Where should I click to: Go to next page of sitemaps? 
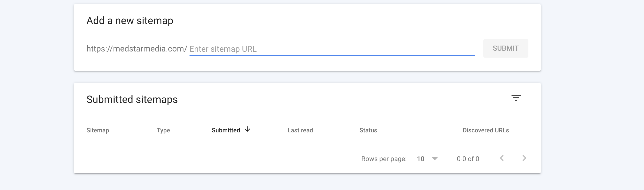click(x=524, y=158)
